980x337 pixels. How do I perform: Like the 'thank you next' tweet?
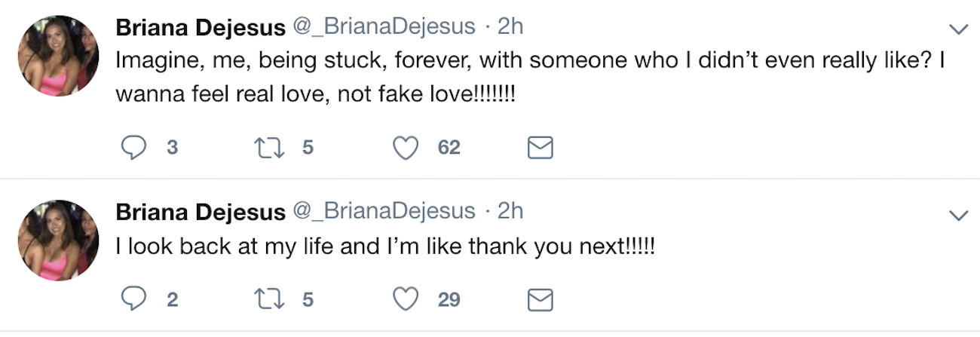tap(406, 300)
